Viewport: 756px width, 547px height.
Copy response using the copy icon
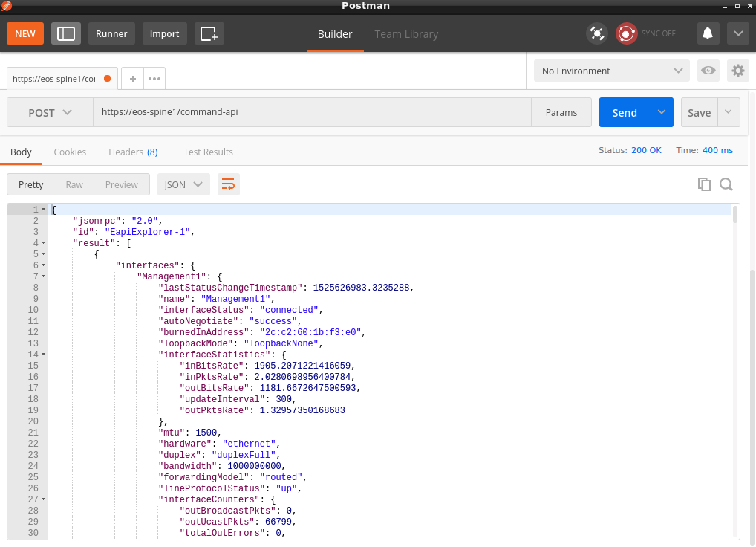coord(704,184)
